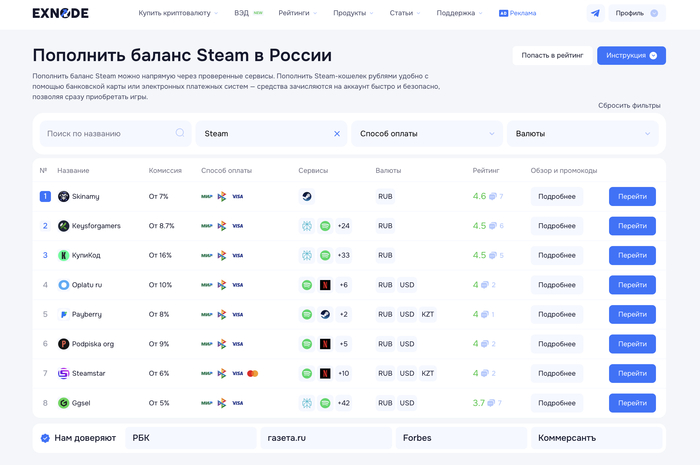
Task: Click the Mastercard icon in Steamstar row
Action: point(252,374)
